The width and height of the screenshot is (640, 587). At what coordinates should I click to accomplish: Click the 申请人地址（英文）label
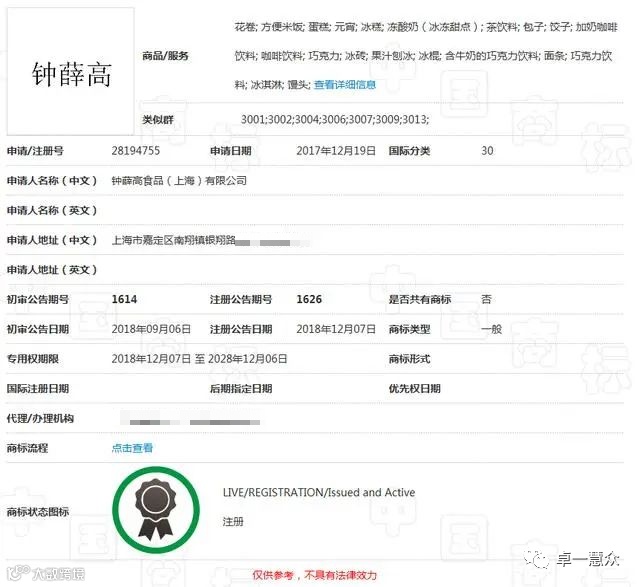tap(52, 270)
